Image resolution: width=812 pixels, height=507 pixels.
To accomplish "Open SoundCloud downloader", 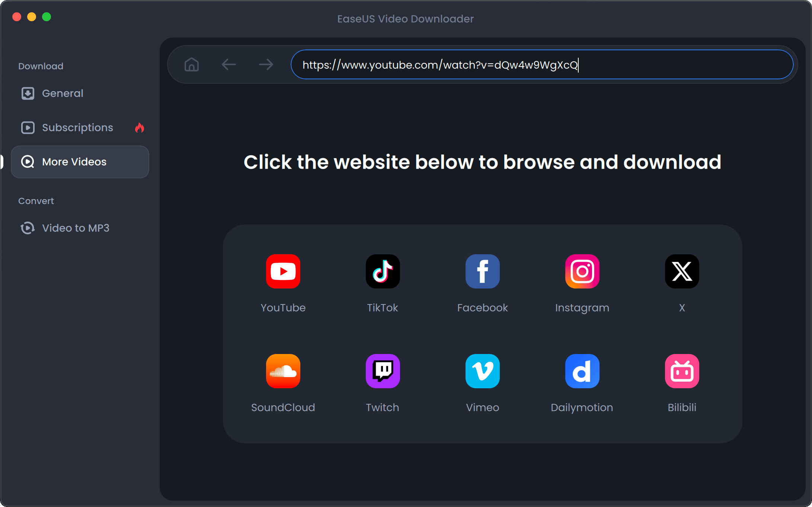I will pos(282,370).
